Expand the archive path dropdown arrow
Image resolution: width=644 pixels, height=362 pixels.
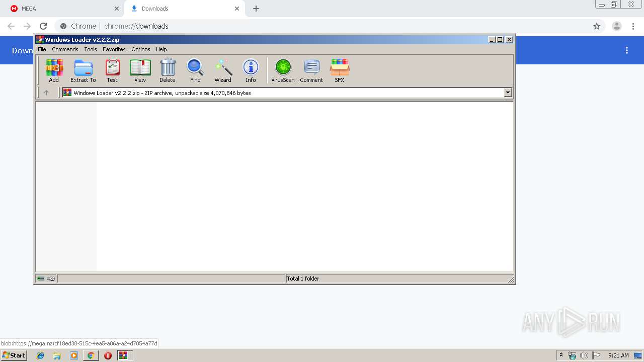[x=508, y=93]
